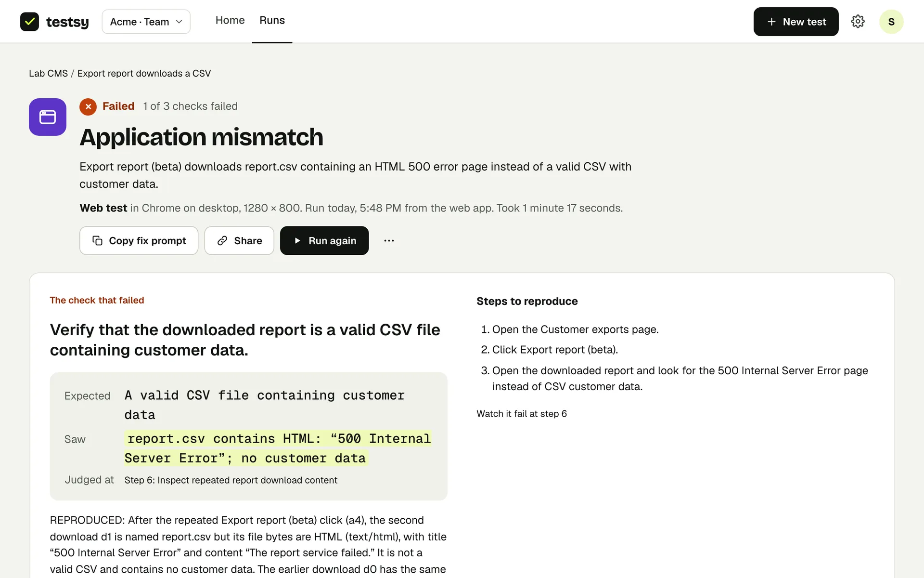This screenshot has width=924, height=578.
Task: Go to the Home tab
Action: tap(230, 20)
